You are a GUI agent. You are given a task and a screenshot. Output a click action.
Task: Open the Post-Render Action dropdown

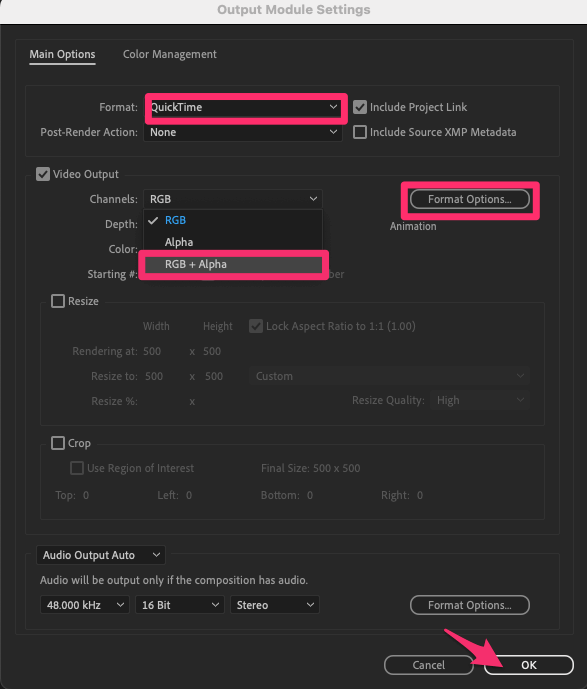[243, 132]
